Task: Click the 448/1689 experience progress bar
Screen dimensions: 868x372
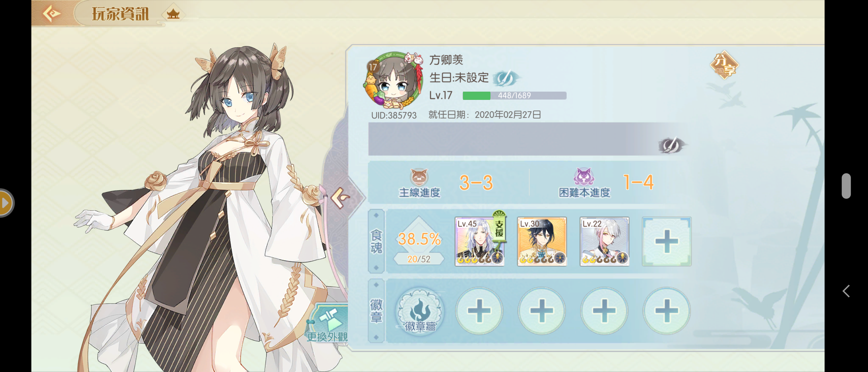Action: [514, 95]
